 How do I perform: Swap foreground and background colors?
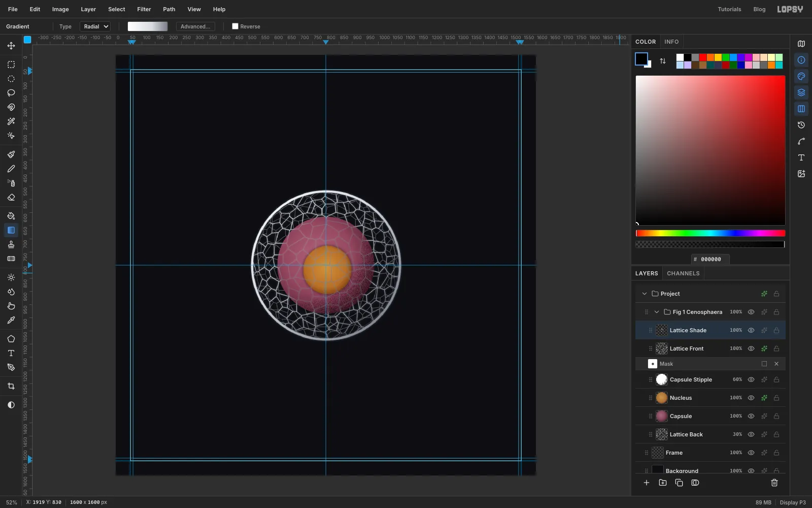tap(663, 61)
